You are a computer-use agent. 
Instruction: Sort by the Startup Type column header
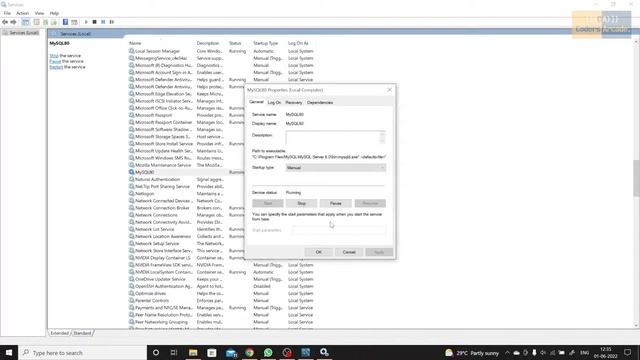(266, 43)
